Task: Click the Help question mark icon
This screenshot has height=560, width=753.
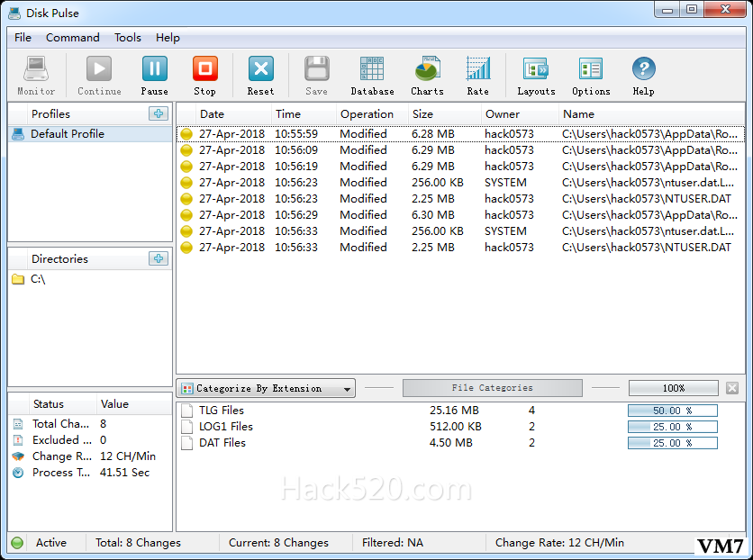Action: (643, 68)
